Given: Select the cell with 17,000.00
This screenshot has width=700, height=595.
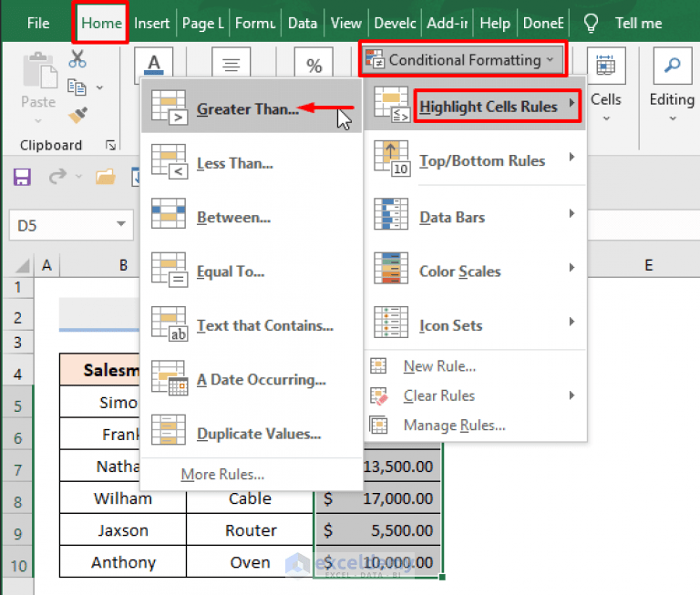Looking at the screenshot, I should click(x=378, y=498).
